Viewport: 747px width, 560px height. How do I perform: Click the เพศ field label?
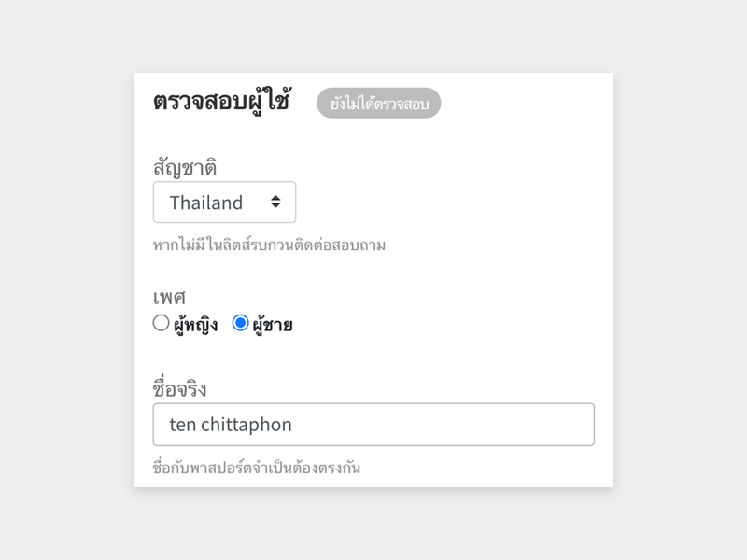coord(169,298)
